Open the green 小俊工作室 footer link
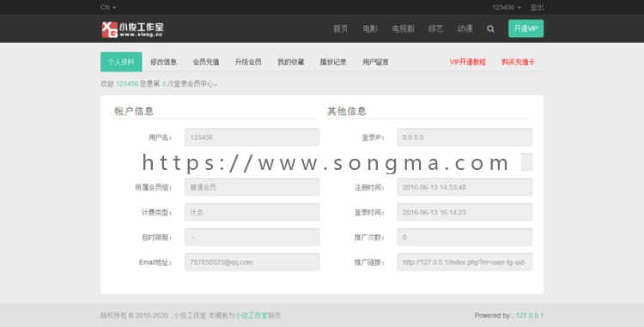 251,316
